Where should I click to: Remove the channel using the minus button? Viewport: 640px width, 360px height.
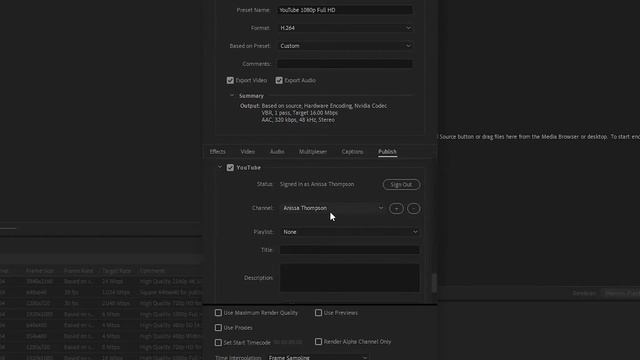(x=413, y=209)
